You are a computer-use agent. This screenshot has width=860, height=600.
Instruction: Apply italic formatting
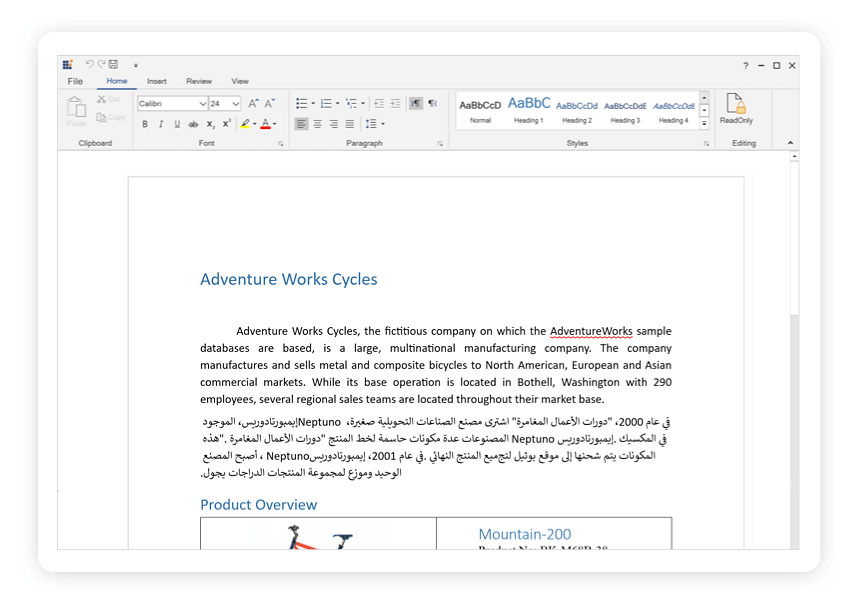point(161,123)
